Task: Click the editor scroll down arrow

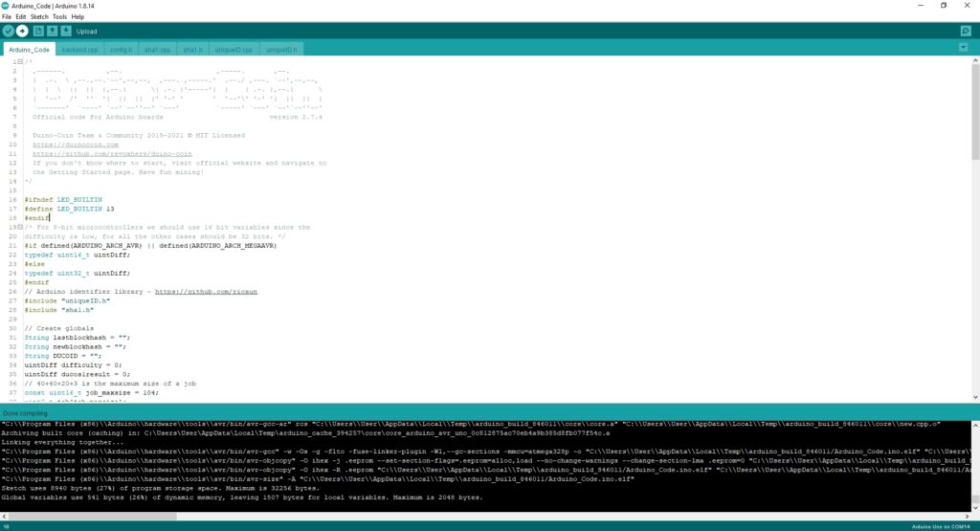Action: [x=975, y=397]
